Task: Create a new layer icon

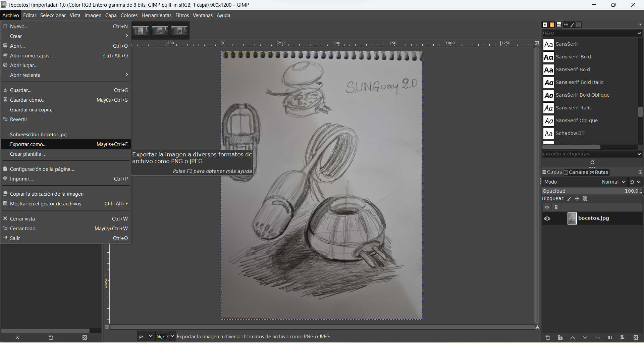Action: [x=548, y=338]
